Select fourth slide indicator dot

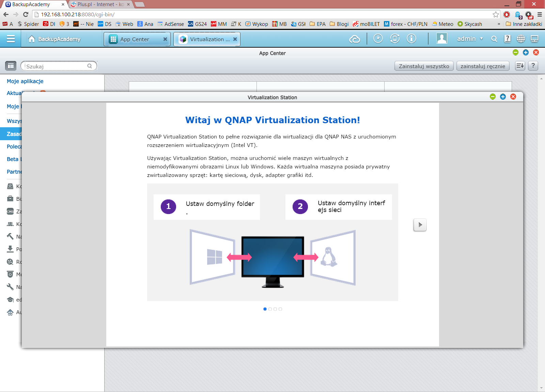pyautogui.click(x=280, y=309)
